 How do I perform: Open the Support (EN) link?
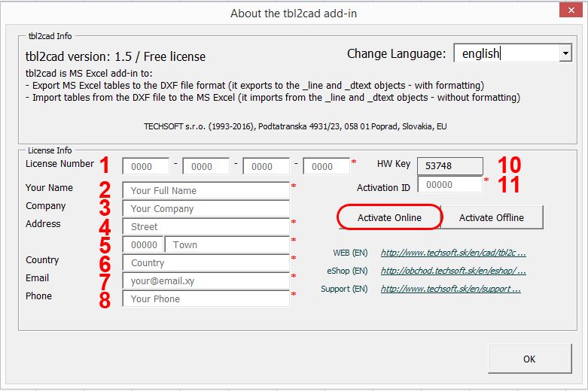[450, 289]
